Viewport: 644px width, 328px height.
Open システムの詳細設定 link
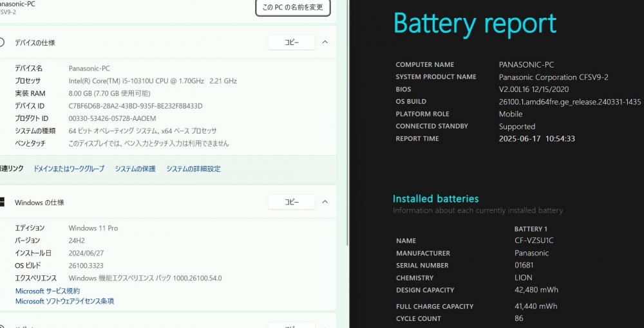[193, 169]
